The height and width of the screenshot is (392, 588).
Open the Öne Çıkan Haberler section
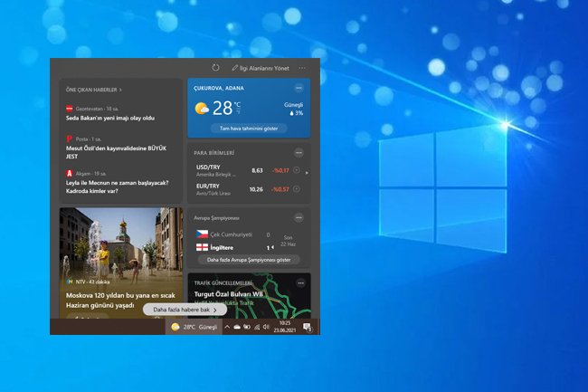(94, 90)
